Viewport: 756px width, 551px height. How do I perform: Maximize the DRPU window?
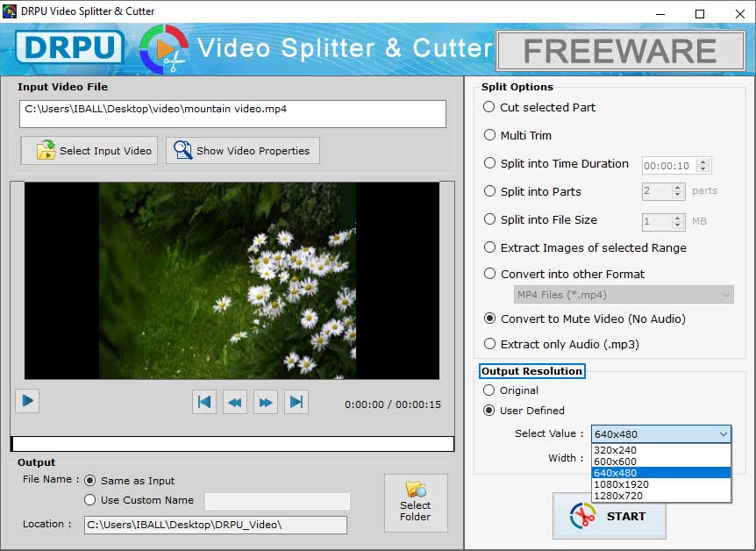(x=700, y=14)
